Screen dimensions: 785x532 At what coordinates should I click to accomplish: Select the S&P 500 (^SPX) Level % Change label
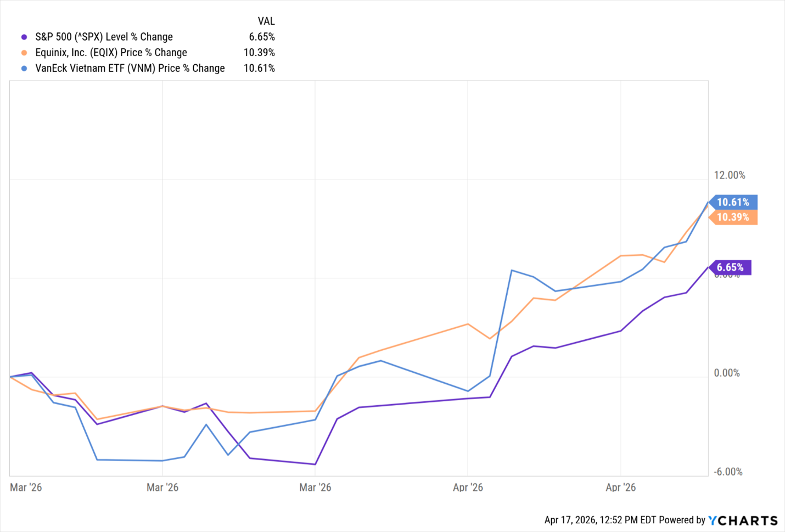104,37
